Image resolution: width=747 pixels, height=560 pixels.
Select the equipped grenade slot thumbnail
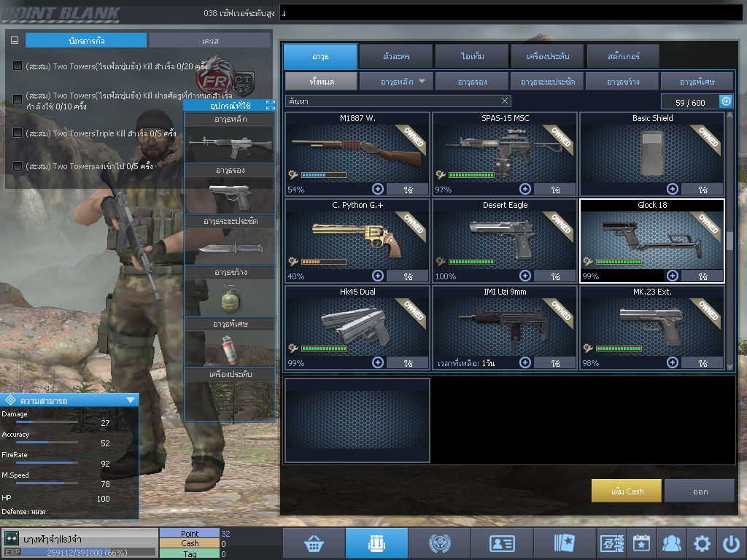click(230, 297)
